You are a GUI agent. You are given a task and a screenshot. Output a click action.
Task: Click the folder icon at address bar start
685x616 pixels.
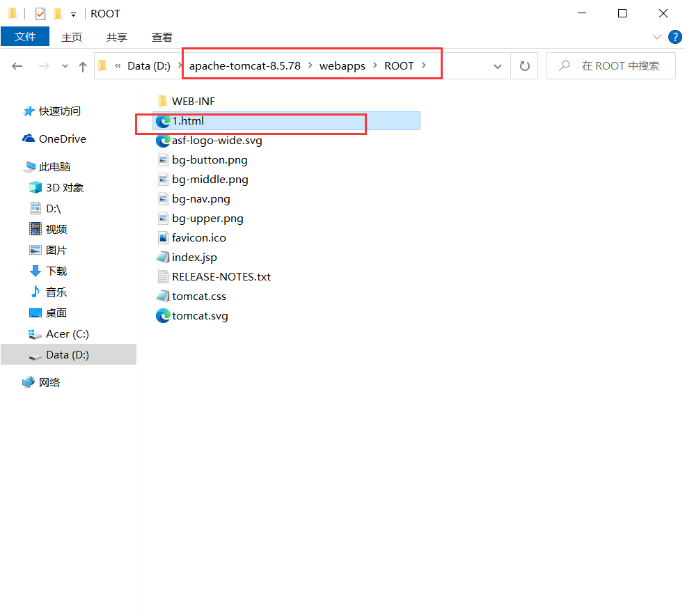[x=102, y=65]
